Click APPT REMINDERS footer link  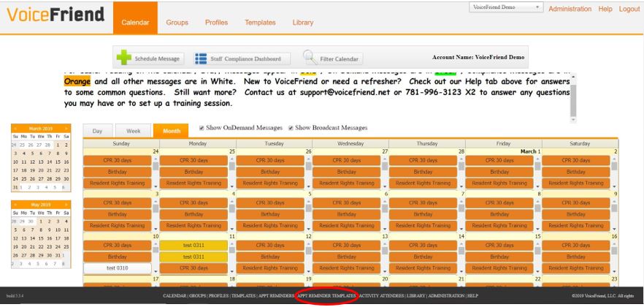(276, 295)
